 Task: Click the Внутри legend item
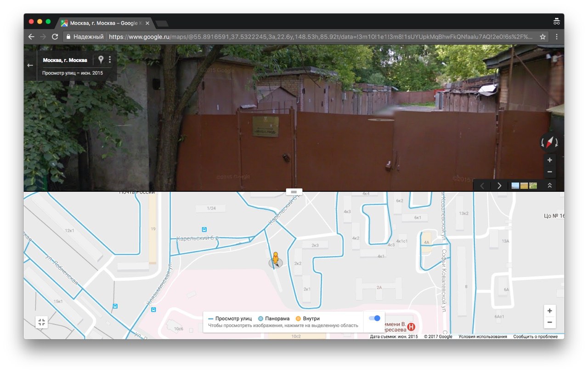[307, 318]
